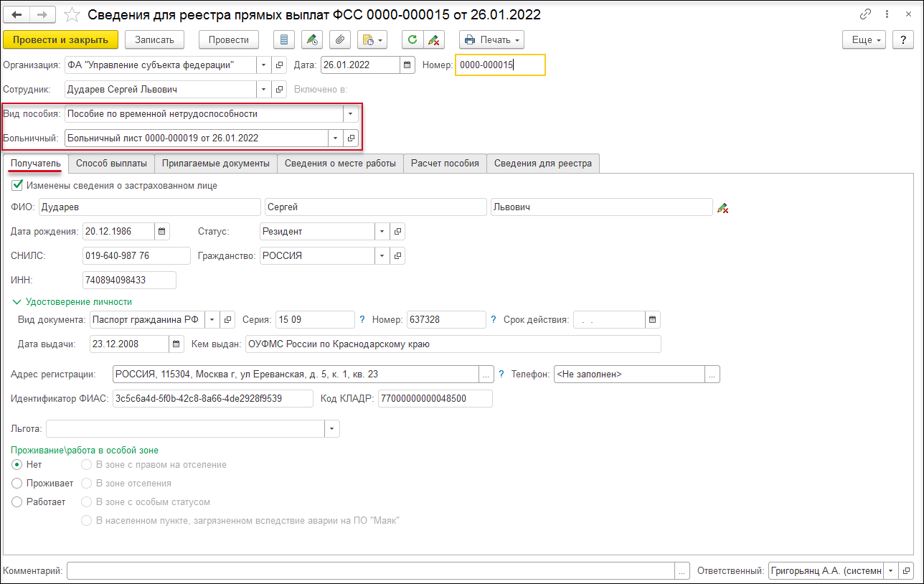The height and width of the screenshot is (584, 924).
Task: Open Организация record in new form
Action: point(279,65)
